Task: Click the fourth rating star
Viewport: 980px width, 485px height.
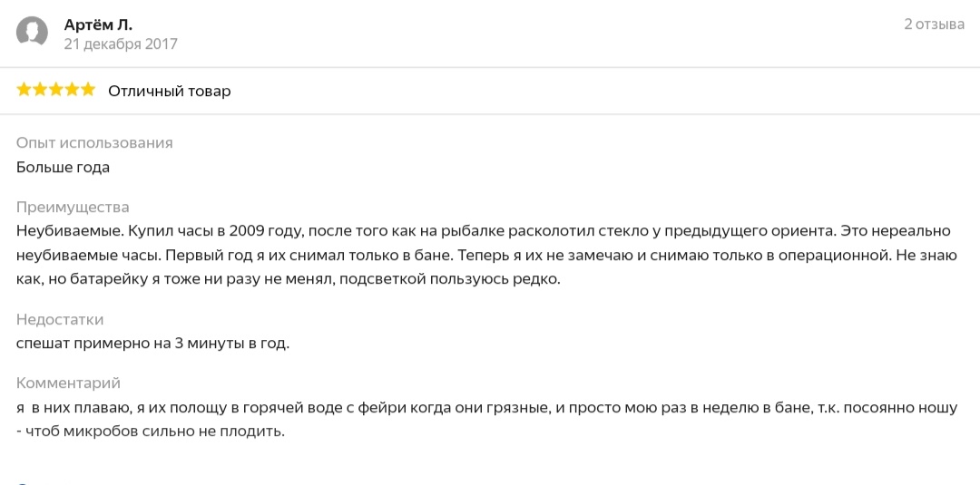Action: coord(71,90)
